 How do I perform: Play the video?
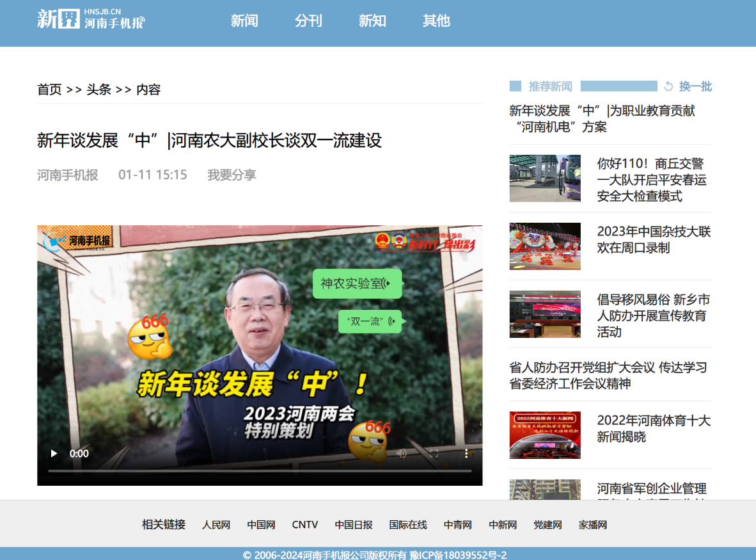pyautogui.click(x=54, y=454)
